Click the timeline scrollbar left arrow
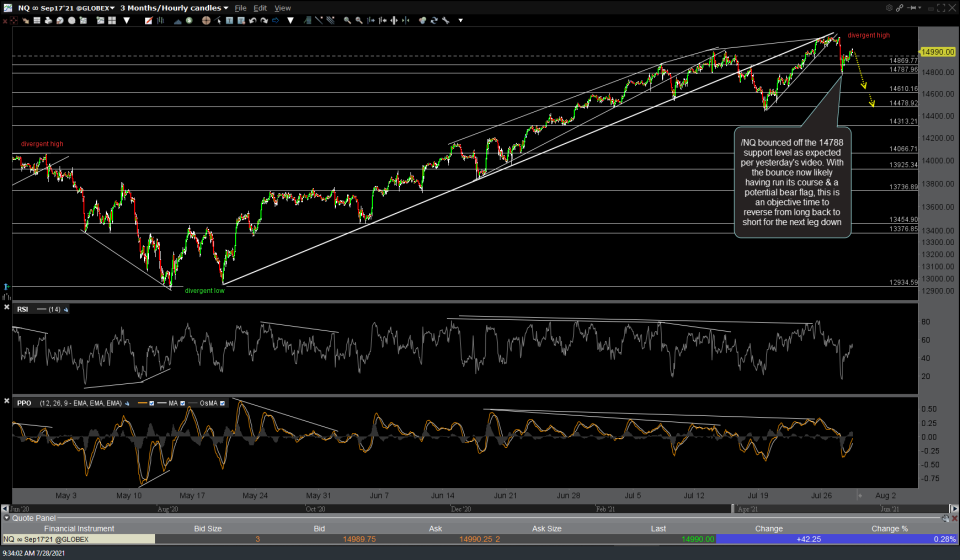The width and height of the screenshot is (960, 560). (x=5, y=509)
